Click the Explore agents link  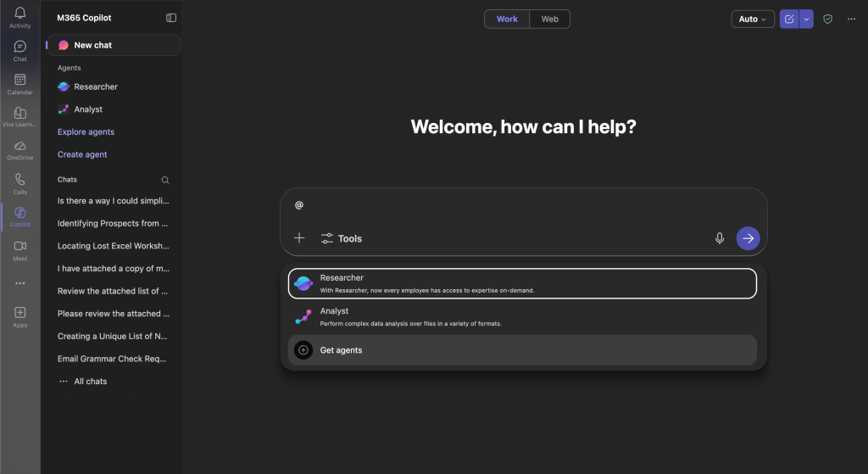tap(86, 131)
